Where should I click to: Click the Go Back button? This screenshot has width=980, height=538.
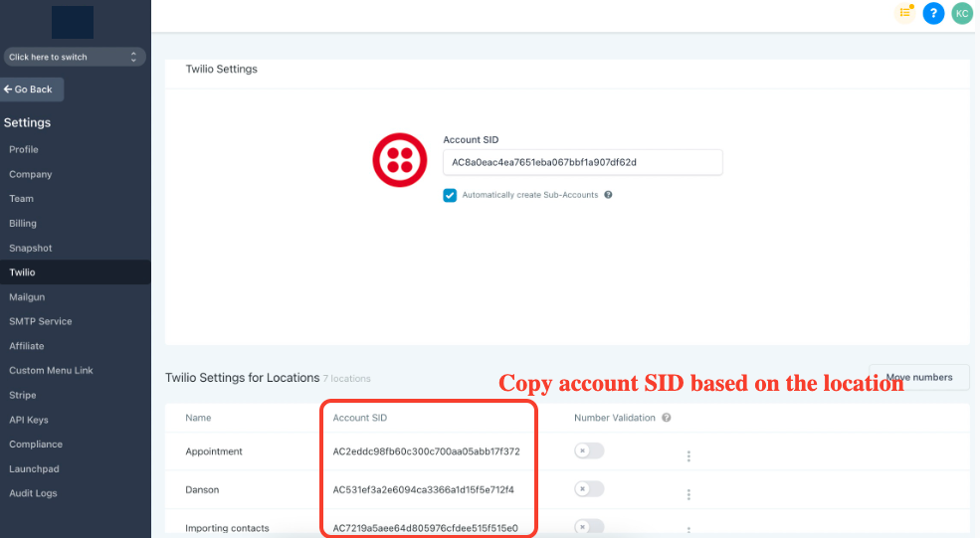32,90
